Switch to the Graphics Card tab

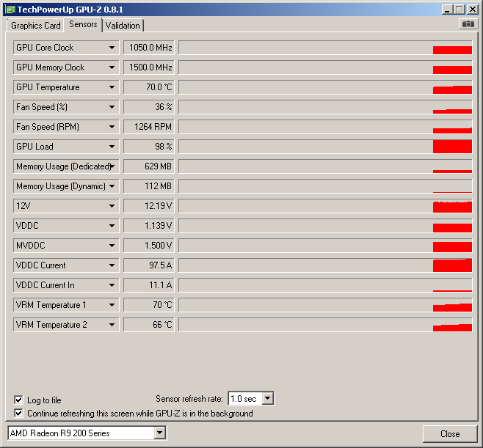click(35, 26)
